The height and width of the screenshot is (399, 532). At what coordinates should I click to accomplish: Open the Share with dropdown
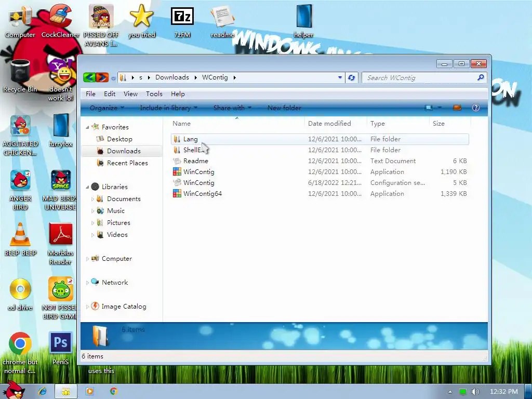pos(232,108)
